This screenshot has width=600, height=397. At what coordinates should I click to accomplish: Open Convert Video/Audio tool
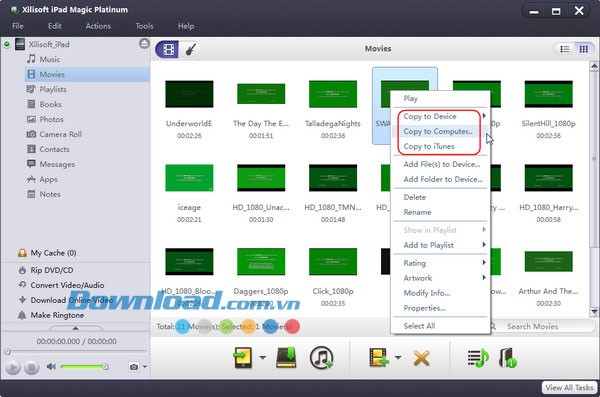point(67,285)
